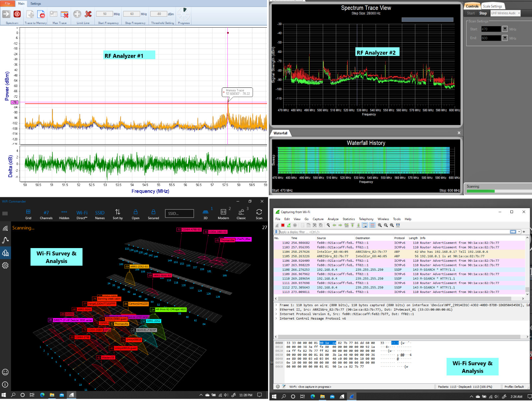Switch to the Scale Settings tab
The image size is (532, 417).
(492, 6)
